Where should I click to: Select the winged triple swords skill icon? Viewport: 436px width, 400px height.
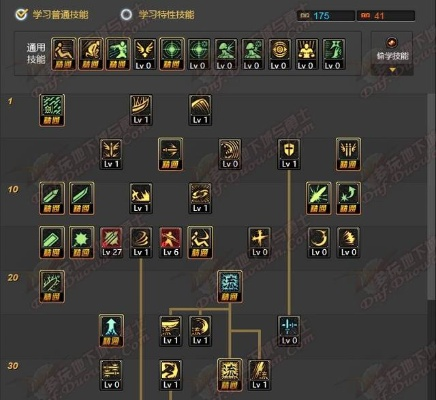348,154
